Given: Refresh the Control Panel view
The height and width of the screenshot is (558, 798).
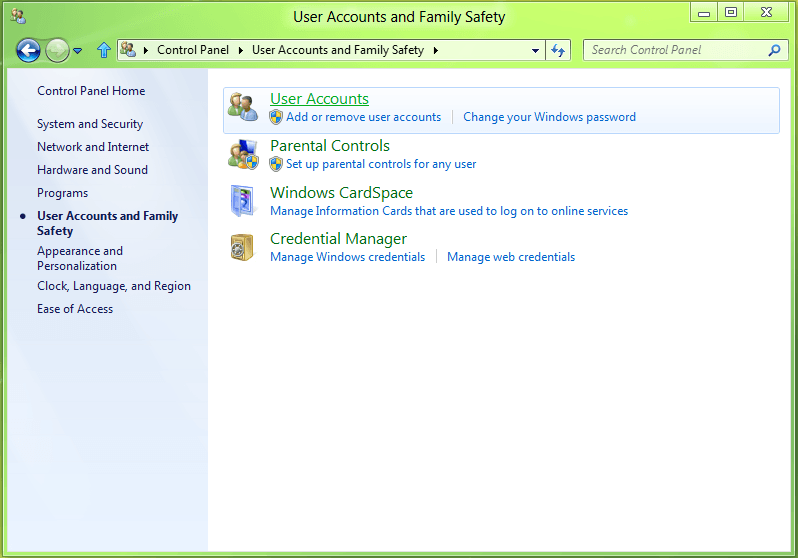Looking at the screenshot, I should pos(558,50).
